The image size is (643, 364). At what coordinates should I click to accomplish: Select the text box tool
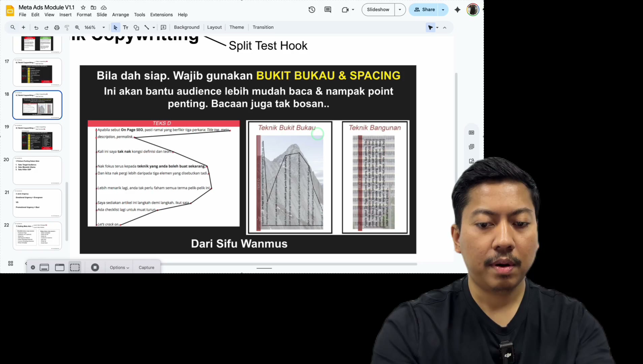[x=125, y=27]
